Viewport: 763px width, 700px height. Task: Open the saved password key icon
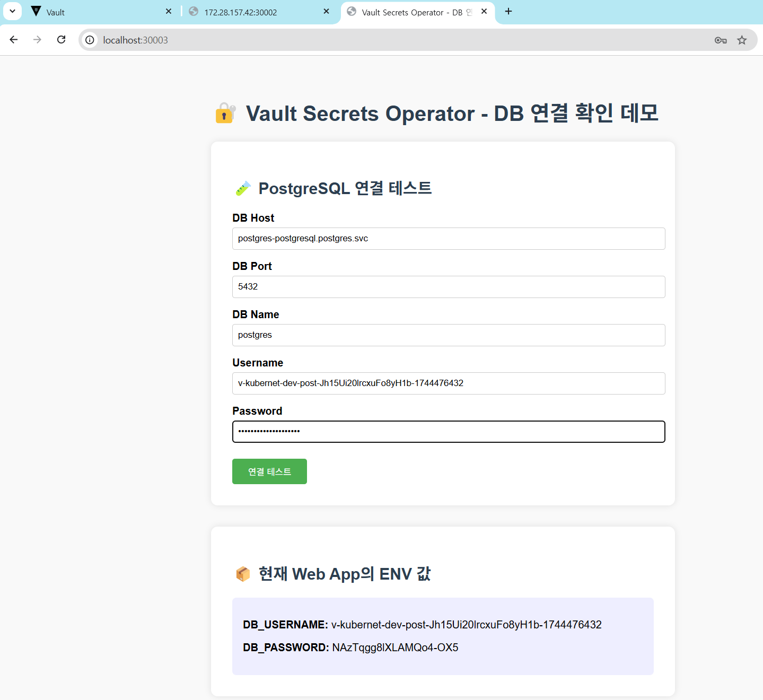point(721,40)
